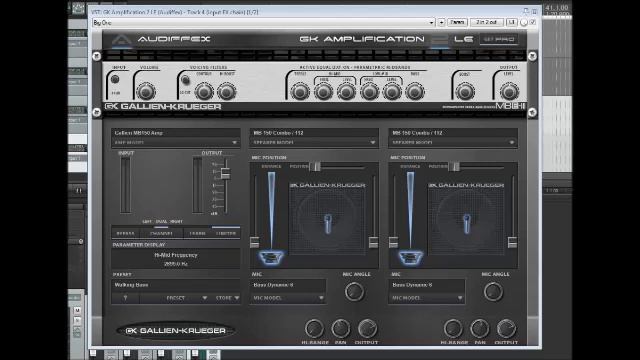Viewport: 640px width, 360px height.
Task: Select the Tuner button
Action: click(198, 233)
